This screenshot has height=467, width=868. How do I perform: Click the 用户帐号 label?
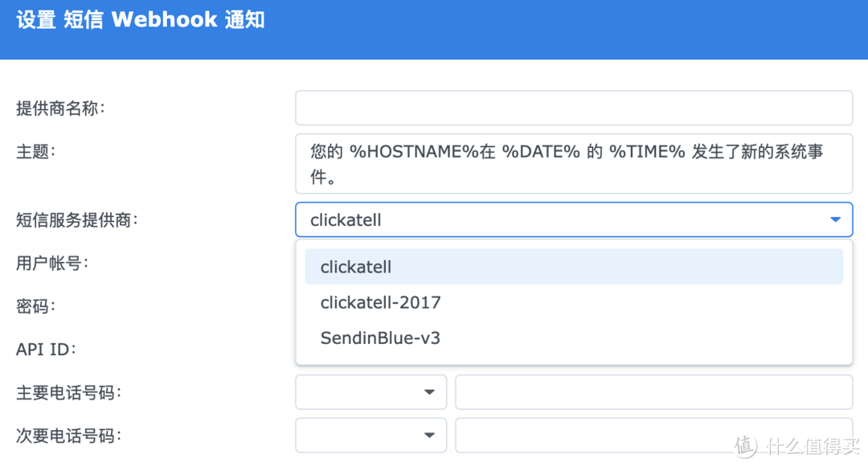coord(52,263)
